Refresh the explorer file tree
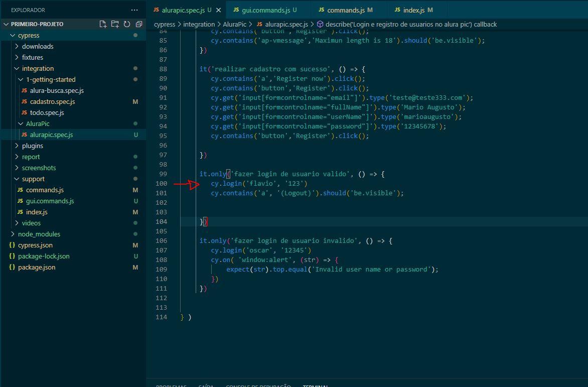Viewport: 588px width, 387px height. coord(127,24)
